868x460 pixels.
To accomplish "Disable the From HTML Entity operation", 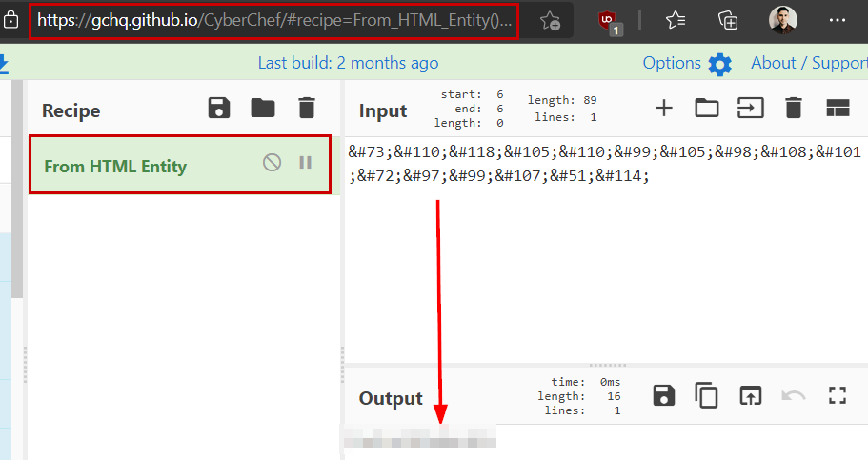I will pos(272,162).
